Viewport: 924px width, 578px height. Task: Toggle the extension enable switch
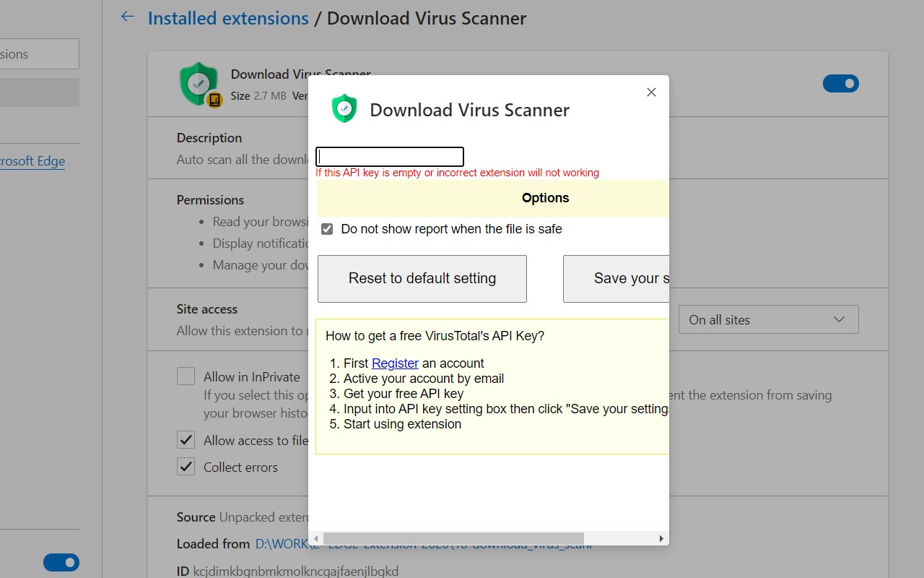[840, 84]
